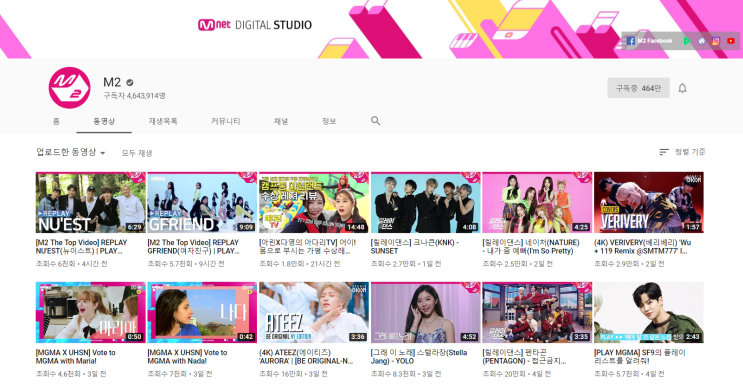Screen dimensions: 743x384
Task: Open the Instagram icon in banner
Action: pyautogui.click(x=716, y=41)
